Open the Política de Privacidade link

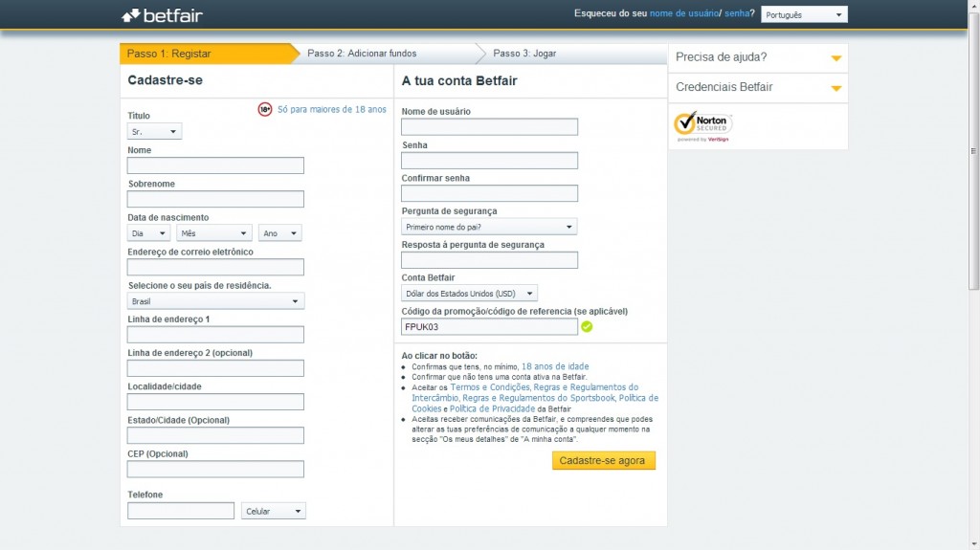(493, 408)
